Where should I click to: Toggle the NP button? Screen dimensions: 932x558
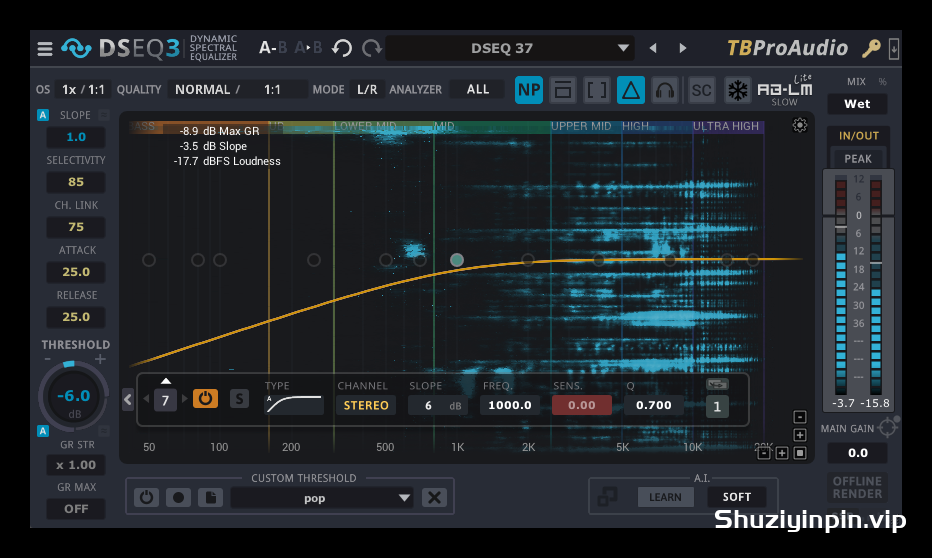529,90
